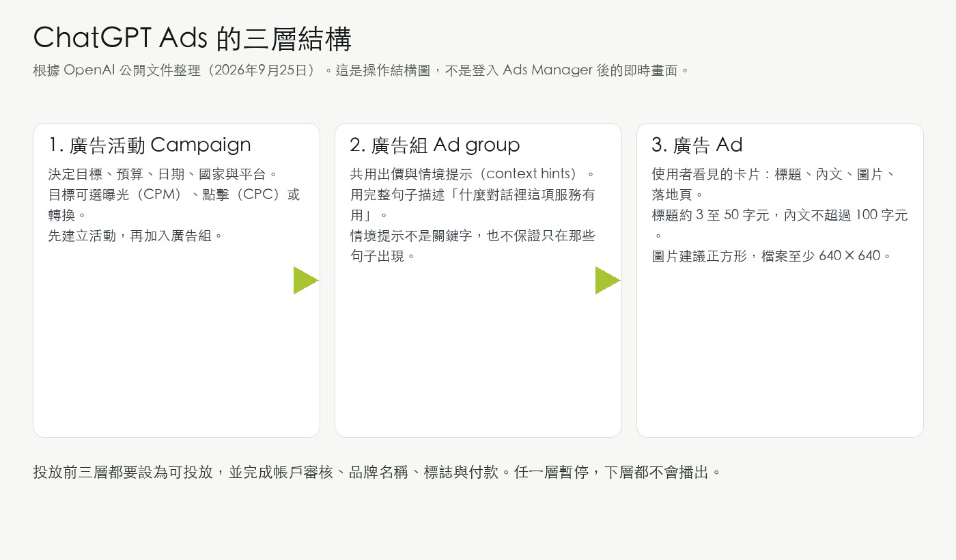The width and height of the screenshot is (956, 560).
Task: Click the line "決定目標、預算、日期、國家與平台。"
Action: (164, 174)
